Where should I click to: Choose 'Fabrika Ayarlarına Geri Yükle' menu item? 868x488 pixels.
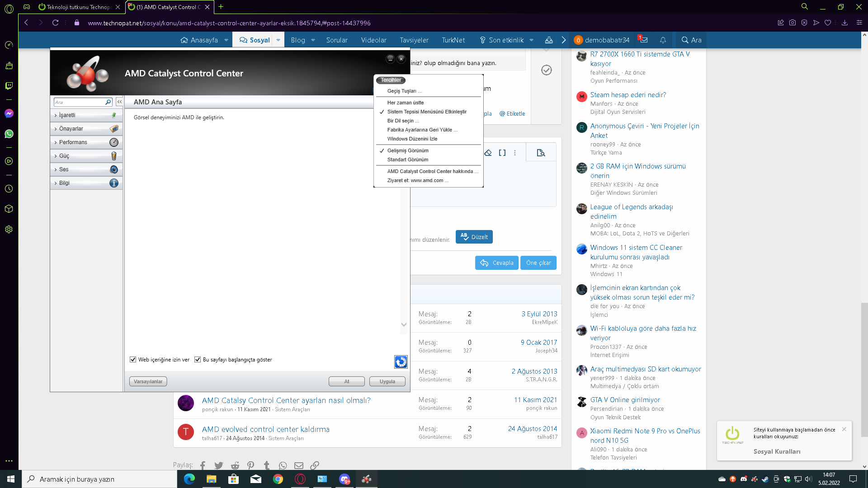click(422, 130)
